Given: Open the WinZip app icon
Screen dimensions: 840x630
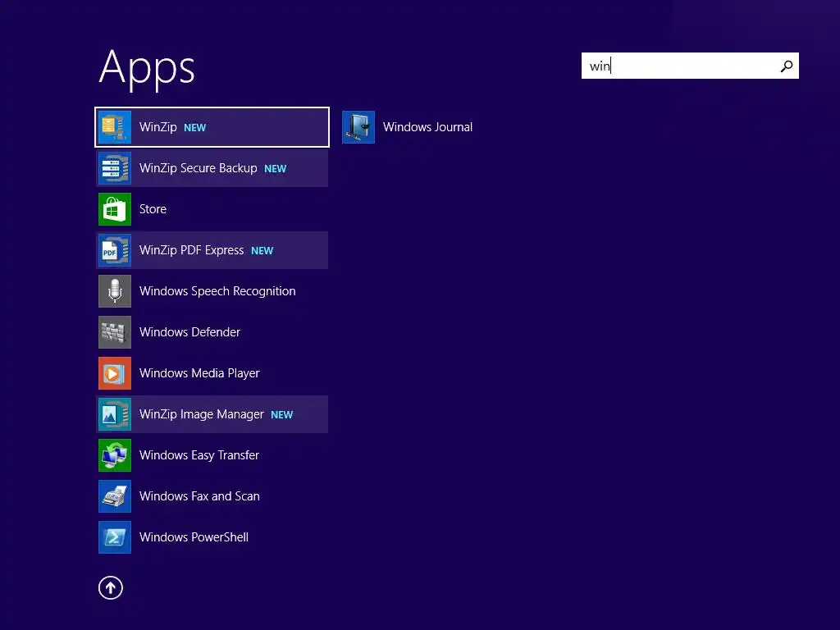Looking at the screenshot, I should 115,127.
